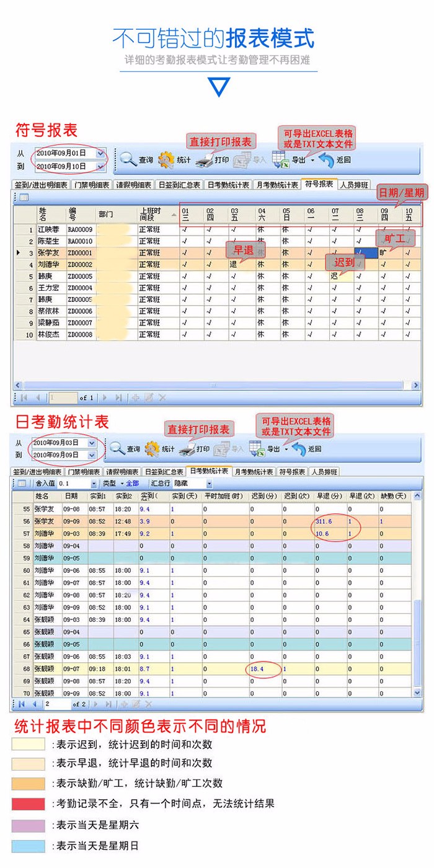Click the 导入 import icon in the upper 符号报表 window

point(242,159)
